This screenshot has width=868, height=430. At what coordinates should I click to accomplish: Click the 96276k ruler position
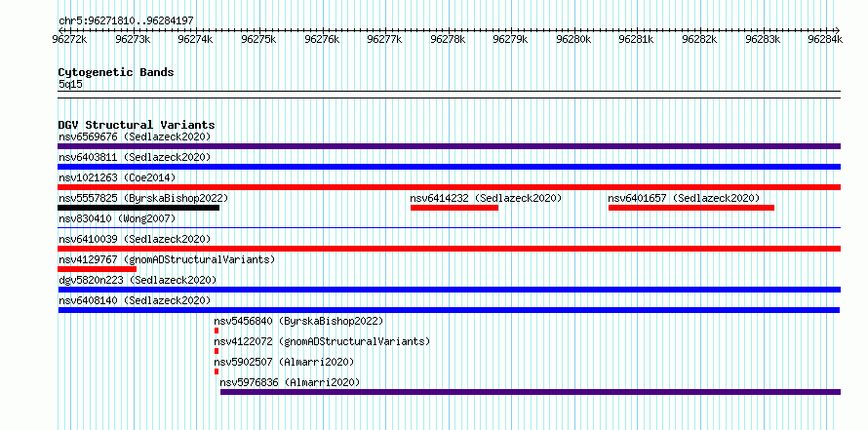(x=322, y=39)
